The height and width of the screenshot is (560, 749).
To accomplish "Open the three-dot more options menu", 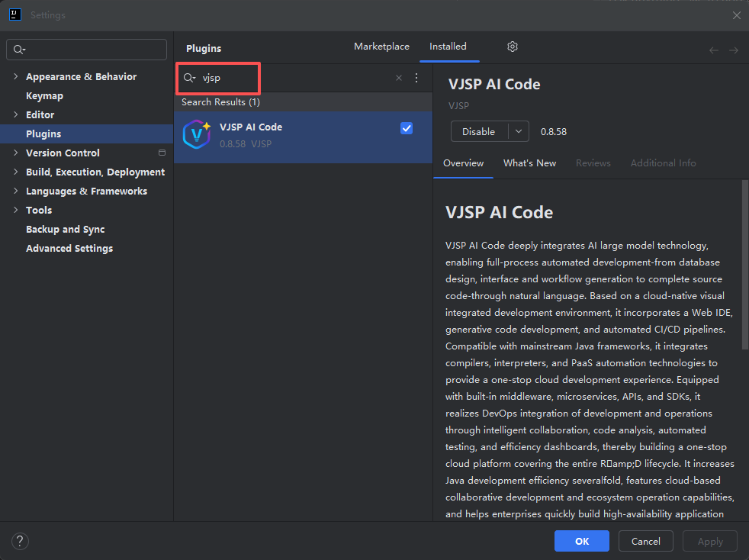I will [x=416, y=78].
